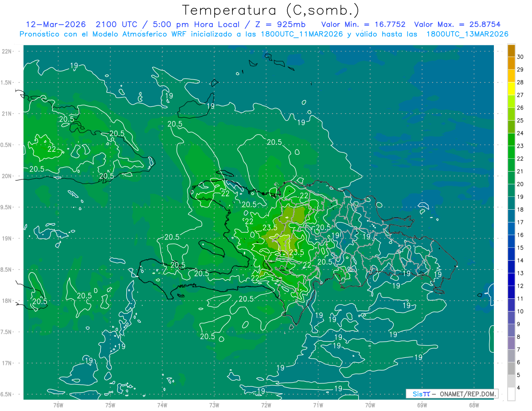Click the "Valor Min. = 16.7752" readout
The height and width of the screenshot is (411, 532).
[364, 24]
